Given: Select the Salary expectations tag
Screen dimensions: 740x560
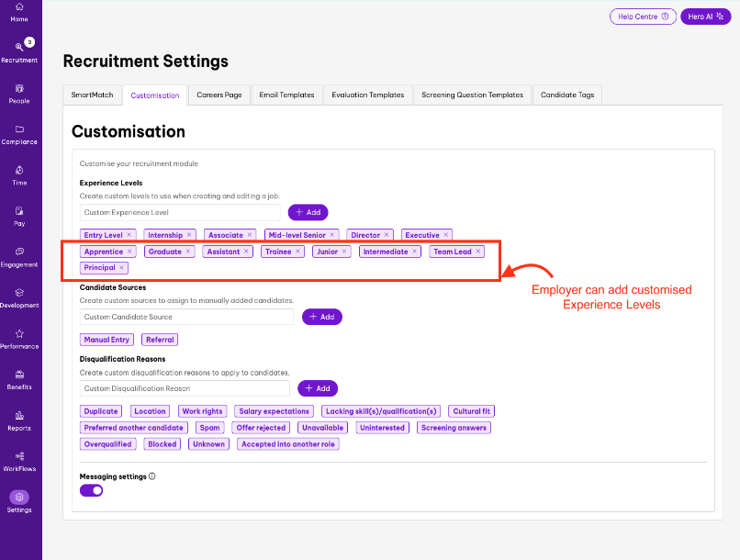Looking at the screenshot, I should point(274,411).
